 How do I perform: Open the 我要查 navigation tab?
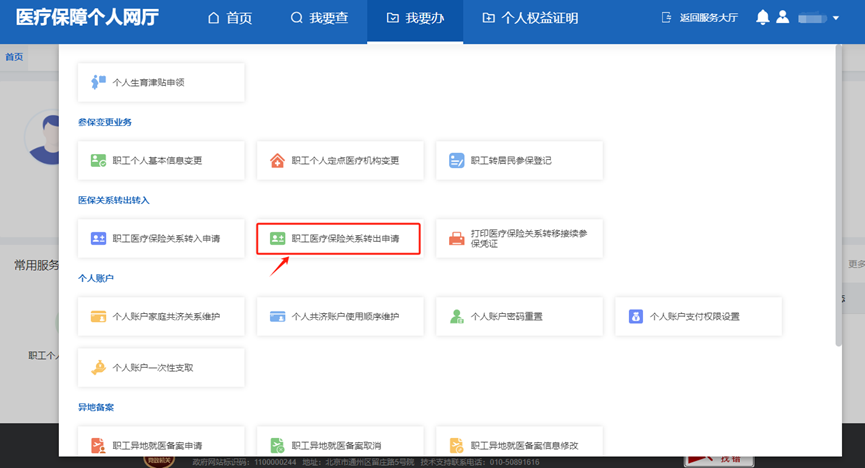(x=319, y=18)
